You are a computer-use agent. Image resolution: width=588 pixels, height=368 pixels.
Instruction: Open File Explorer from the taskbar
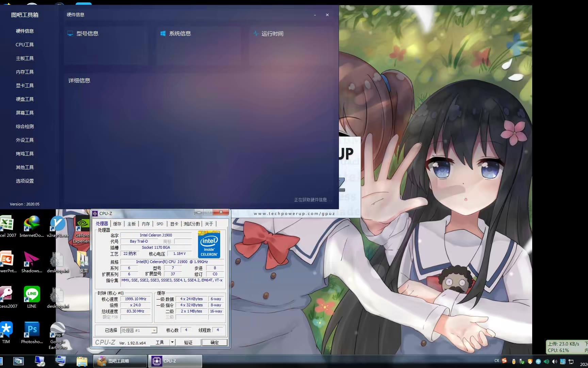pyautogui.click(x=82, y=361)
